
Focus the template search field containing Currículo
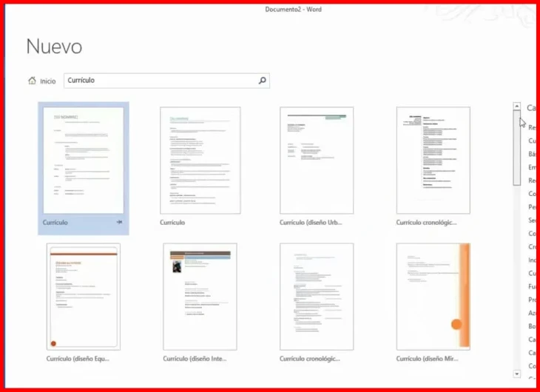(x=166, y=81)
